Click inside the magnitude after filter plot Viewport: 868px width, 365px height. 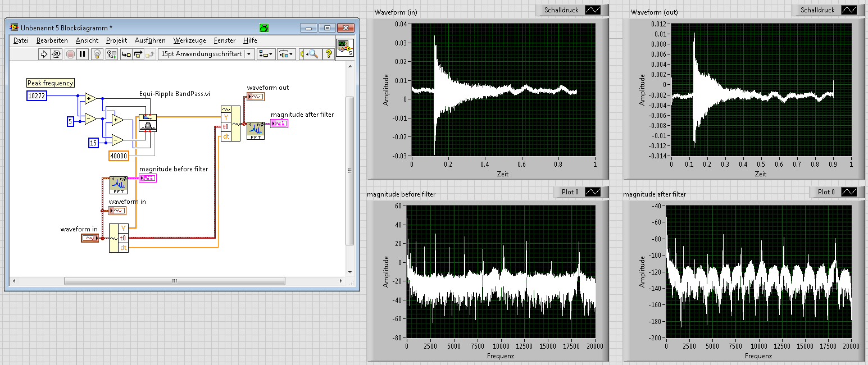point(759,272)
